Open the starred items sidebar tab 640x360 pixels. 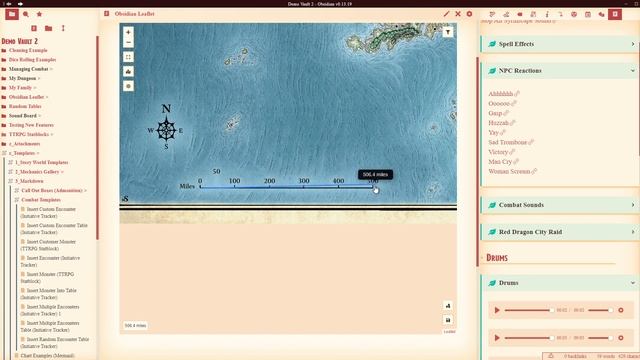click(39, 14)
